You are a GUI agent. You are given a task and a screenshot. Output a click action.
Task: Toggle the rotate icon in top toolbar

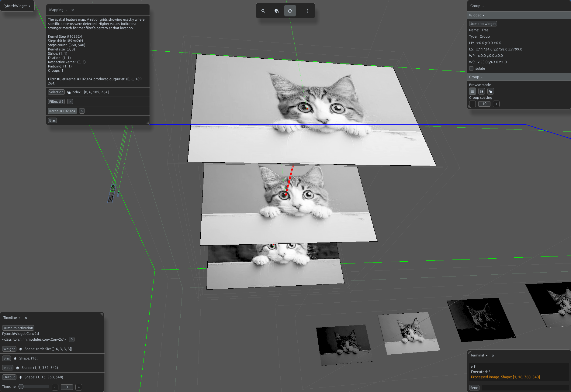point(290,11)
